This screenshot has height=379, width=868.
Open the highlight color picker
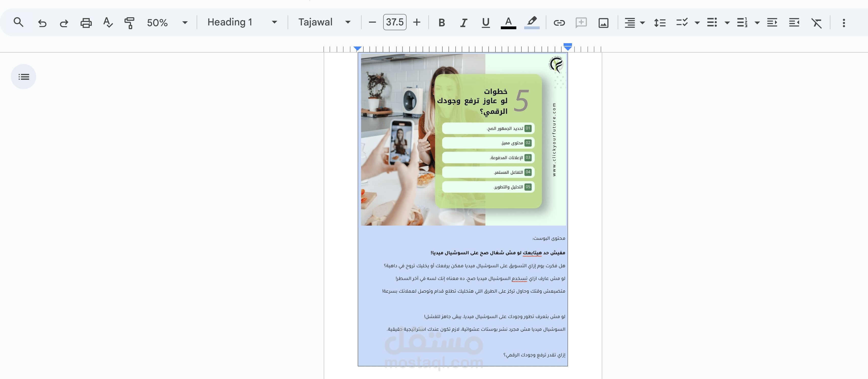[x=532, y=23]
